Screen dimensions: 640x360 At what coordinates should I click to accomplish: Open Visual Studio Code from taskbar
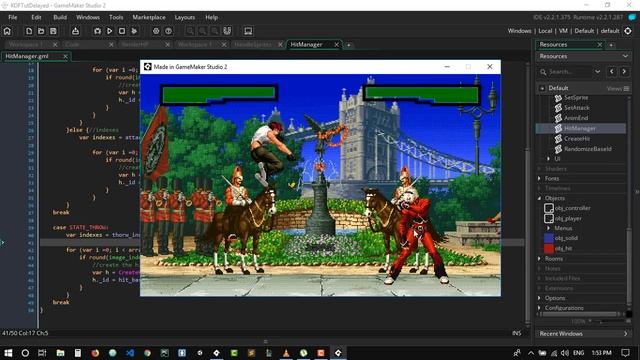tap(130, 353)
